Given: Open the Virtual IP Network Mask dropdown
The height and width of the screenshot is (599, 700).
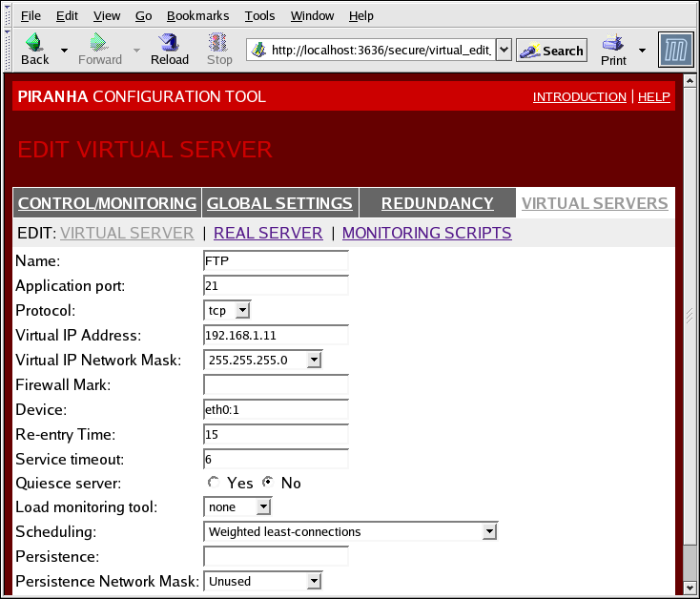Looking at the screenshot, I should (314, 360).
